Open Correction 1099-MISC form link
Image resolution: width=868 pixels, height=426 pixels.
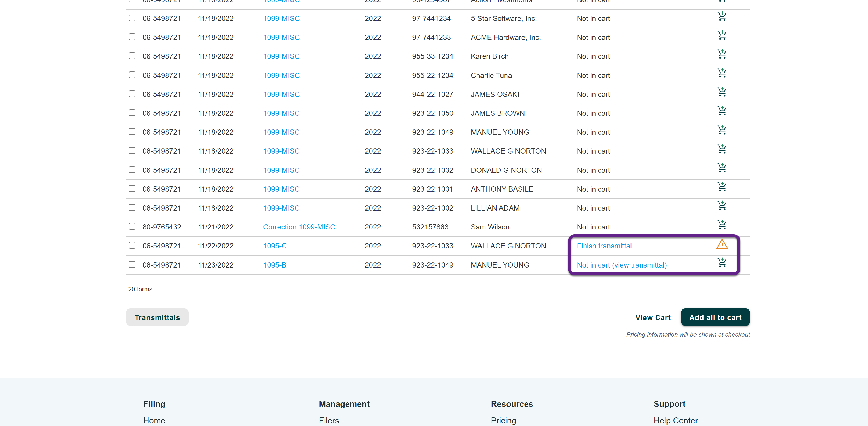click(x=299, y=227)
